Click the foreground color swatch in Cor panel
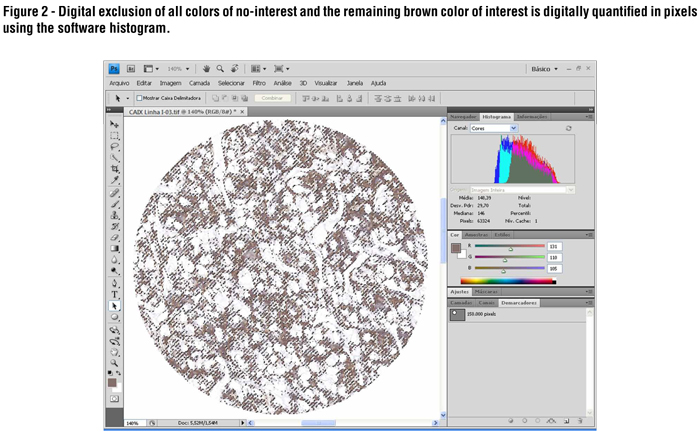This screenshot has width=700, height=437. coord(456,247)
